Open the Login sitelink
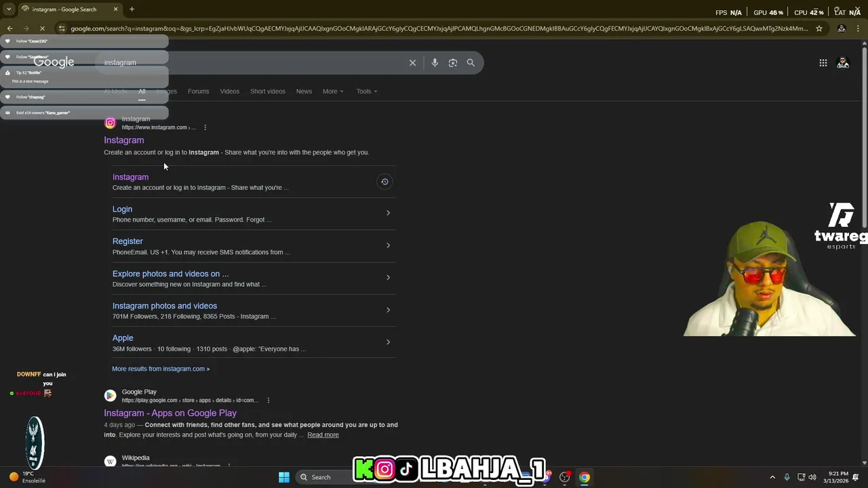868x488 pixels. pos(122,209)
